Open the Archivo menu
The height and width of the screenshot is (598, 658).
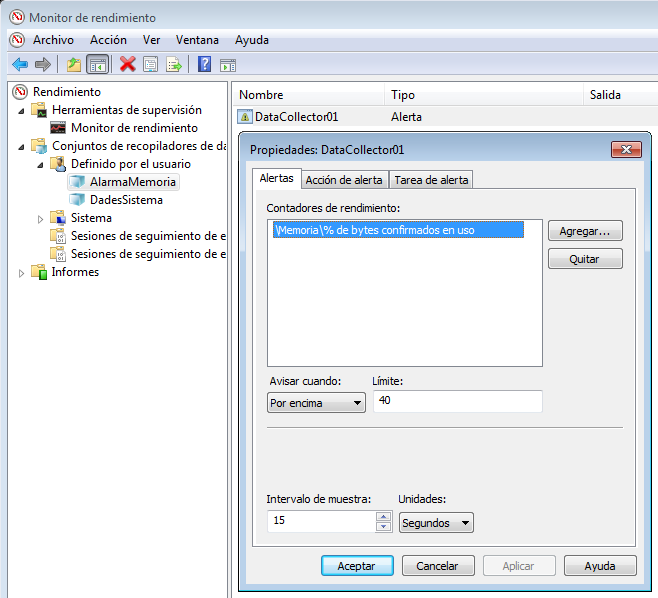(x=53, y=40)
